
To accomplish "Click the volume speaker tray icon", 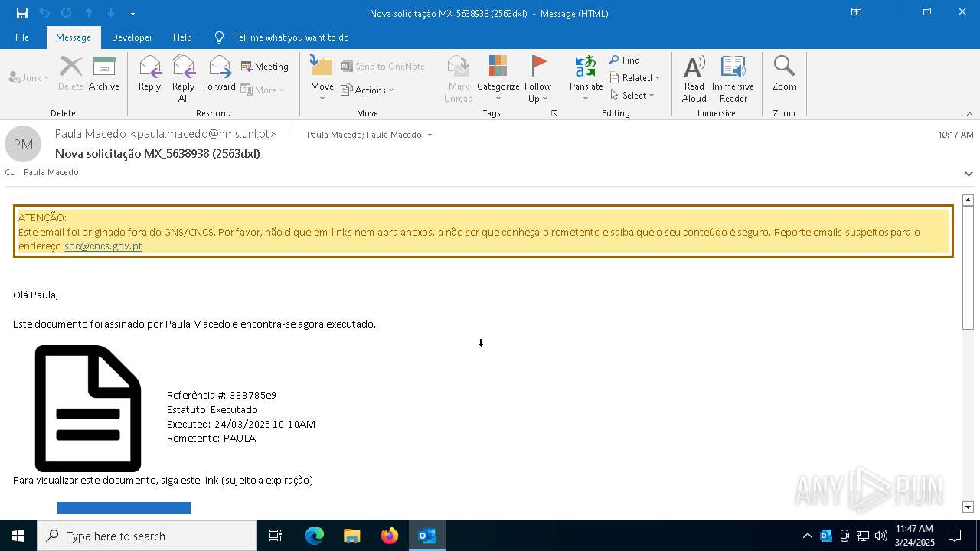I will click(881, 536).
